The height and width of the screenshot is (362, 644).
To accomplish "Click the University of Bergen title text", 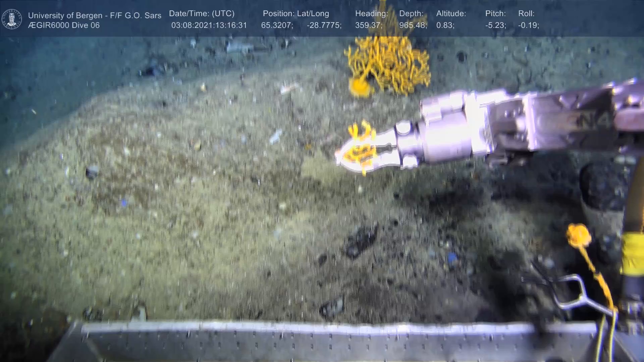I will pyautogui.click(x=95, y=15).
